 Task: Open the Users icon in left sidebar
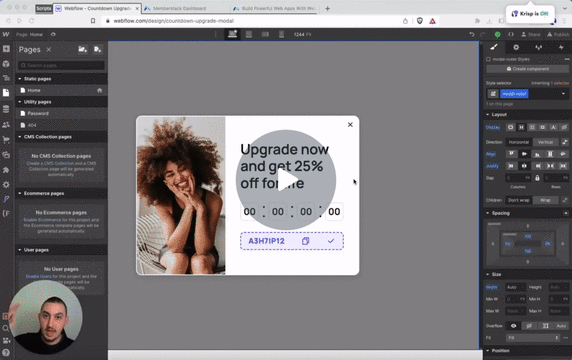6,125
